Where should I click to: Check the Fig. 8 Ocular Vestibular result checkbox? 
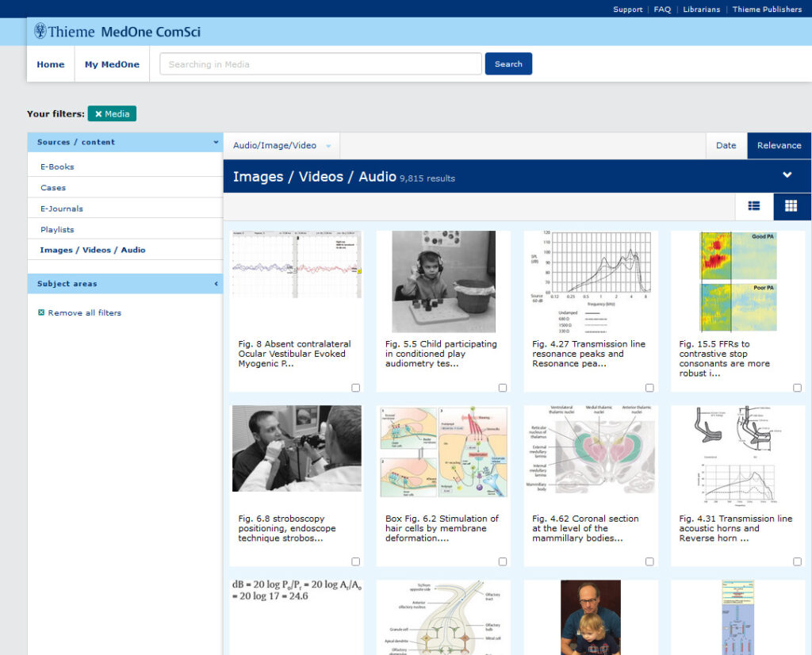point(356,388)
